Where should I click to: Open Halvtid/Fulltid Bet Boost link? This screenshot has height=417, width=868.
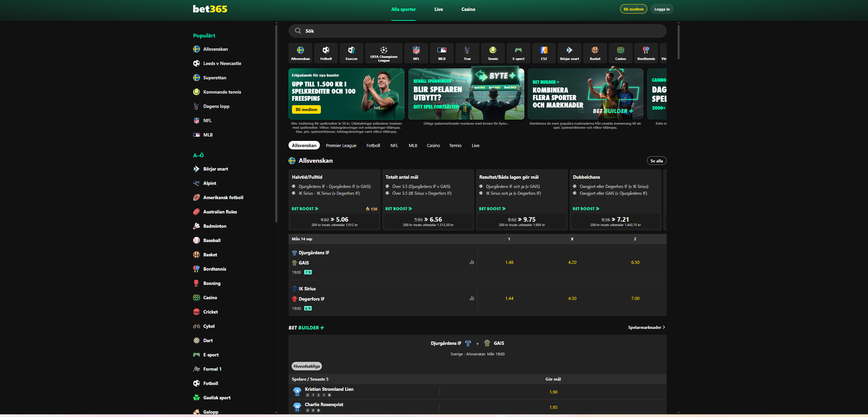pos(305,209)
